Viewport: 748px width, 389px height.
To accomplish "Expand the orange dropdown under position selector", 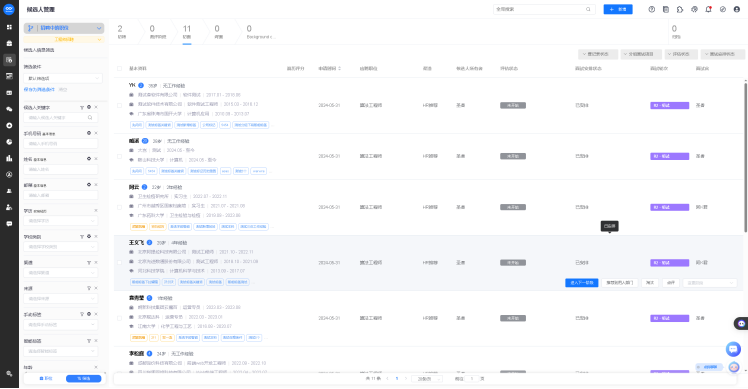I will (x=64, y=39).
